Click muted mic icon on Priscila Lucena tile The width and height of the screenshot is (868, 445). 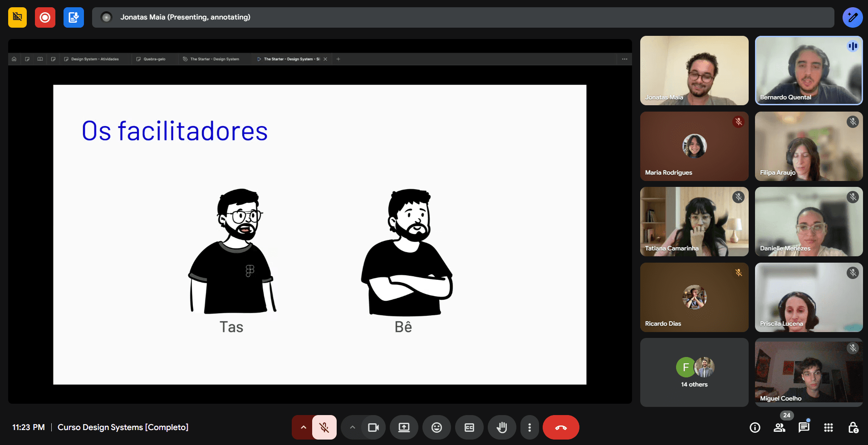click(853, 273)
